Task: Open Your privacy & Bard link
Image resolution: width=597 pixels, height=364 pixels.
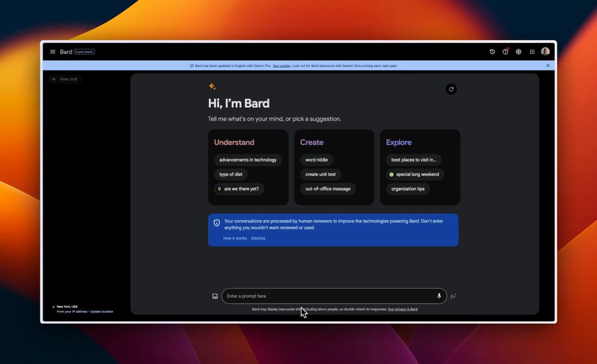Action: coord(402,309)
